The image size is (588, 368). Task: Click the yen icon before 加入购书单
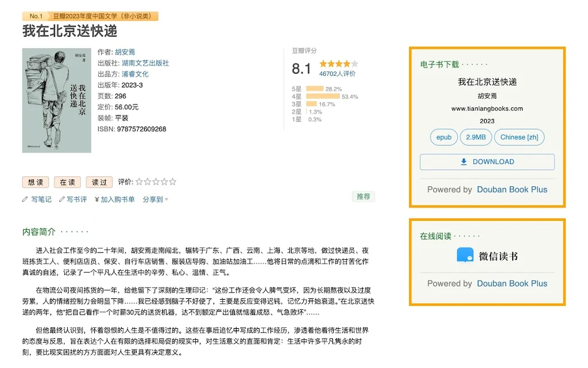(96, 200)
